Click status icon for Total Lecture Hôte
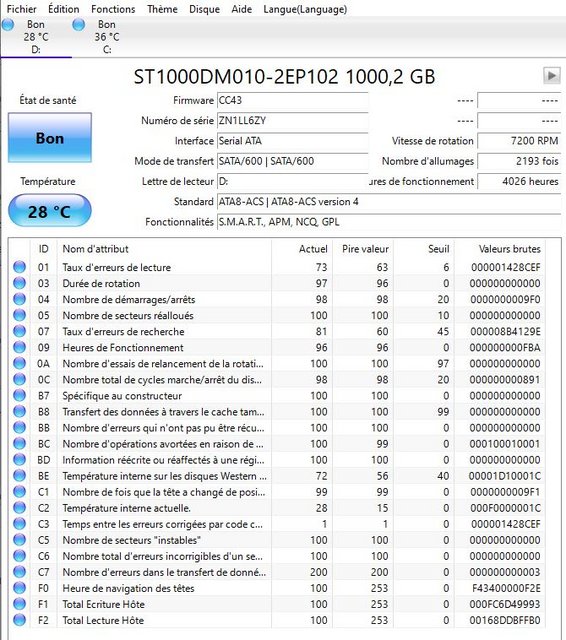Screen dimensions: 566x640 [x=19, y=620]
